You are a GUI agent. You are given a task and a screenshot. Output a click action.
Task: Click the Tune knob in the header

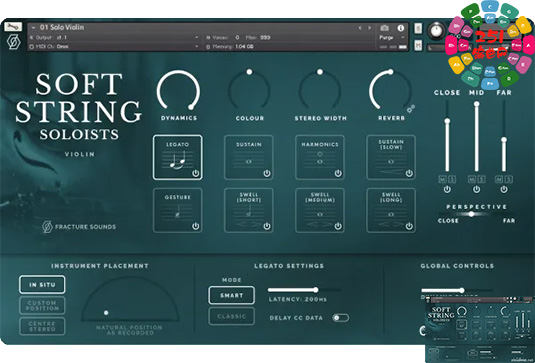(x=436, y=31)
